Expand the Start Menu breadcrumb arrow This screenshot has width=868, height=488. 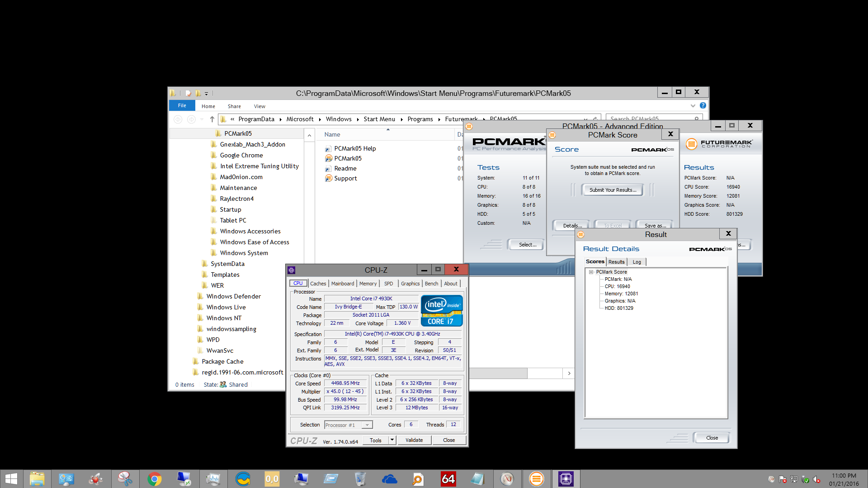[401, 119]
